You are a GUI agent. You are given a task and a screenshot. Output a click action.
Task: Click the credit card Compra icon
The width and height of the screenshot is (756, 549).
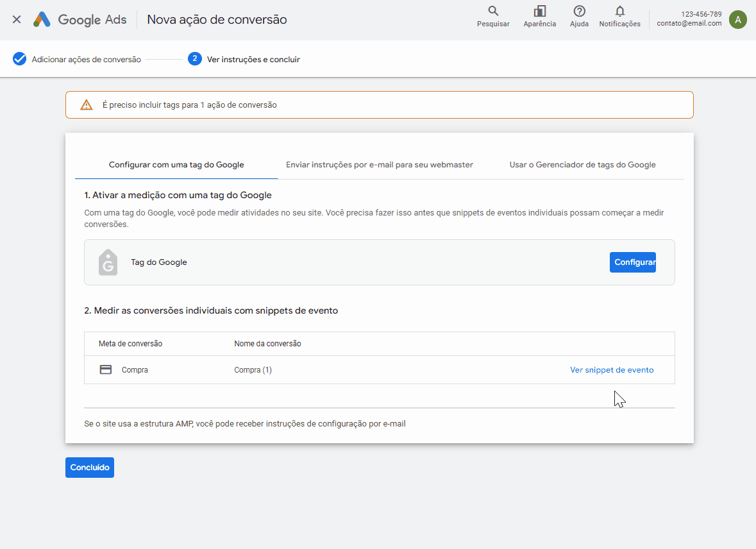(106, 369)
